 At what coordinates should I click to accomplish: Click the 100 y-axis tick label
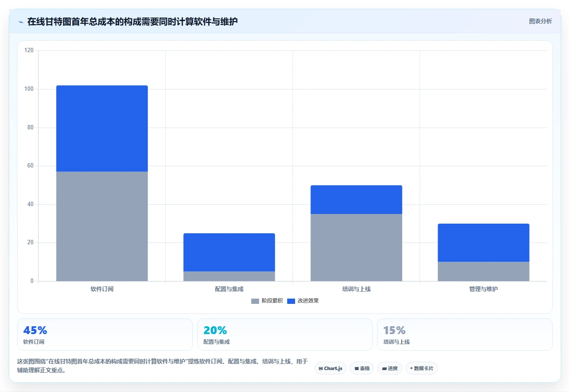click(x=29, y=89)
